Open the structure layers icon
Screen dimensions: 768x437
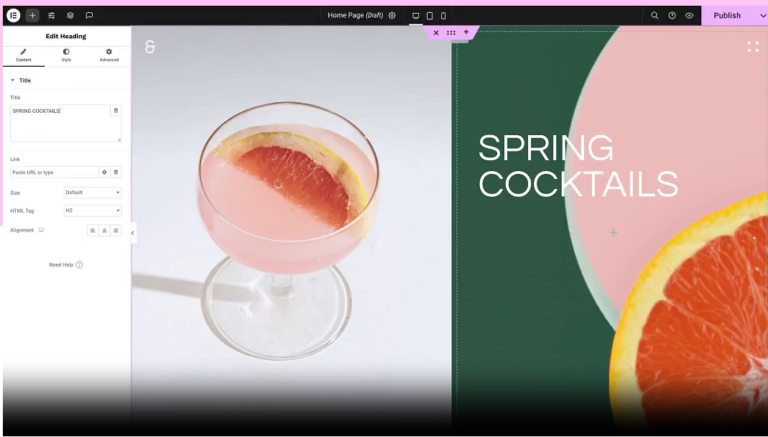[71, 16]
